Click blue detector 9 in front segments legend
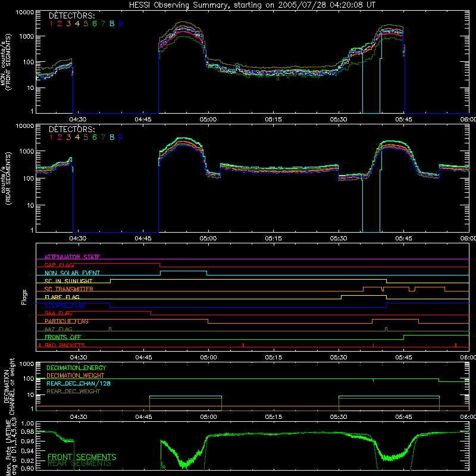The image size is (476, 476). click(121, 24)
